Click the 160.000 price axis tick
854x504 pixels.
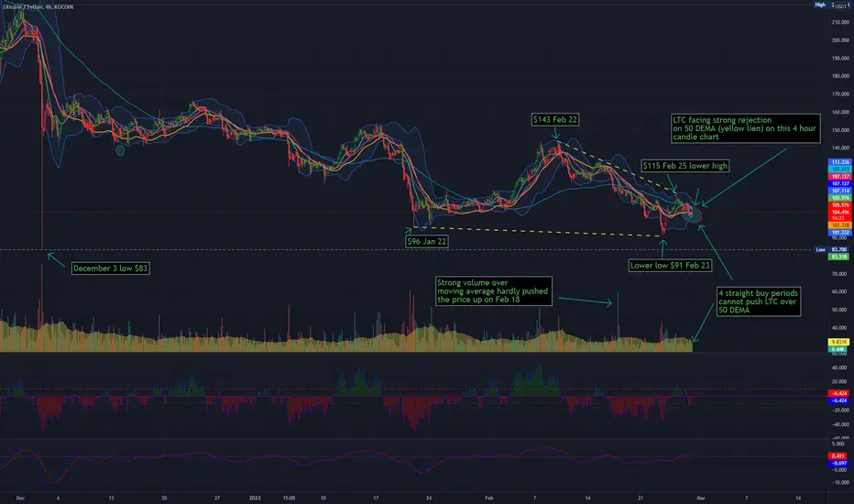[840, 112]
